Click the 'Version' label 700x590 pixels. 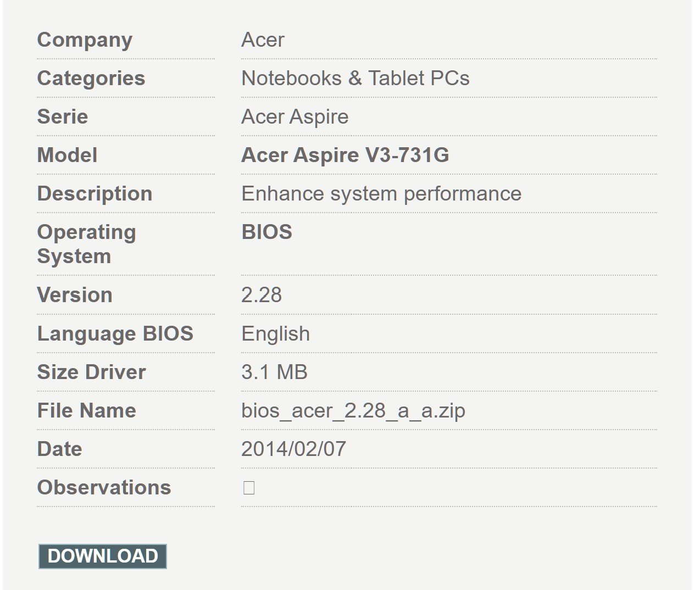click(75, 296)
